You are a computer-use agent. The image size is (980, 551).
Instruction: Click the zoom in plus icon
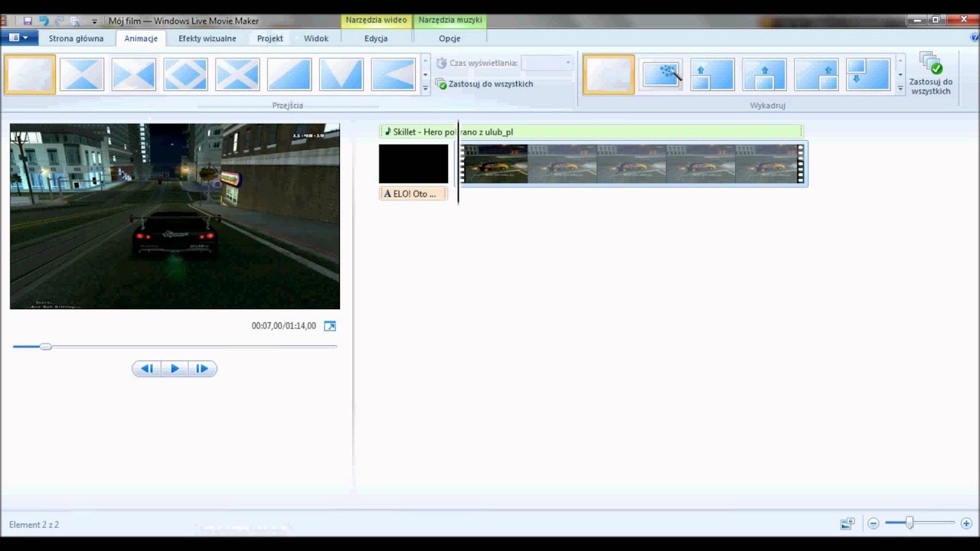(966, 523)
